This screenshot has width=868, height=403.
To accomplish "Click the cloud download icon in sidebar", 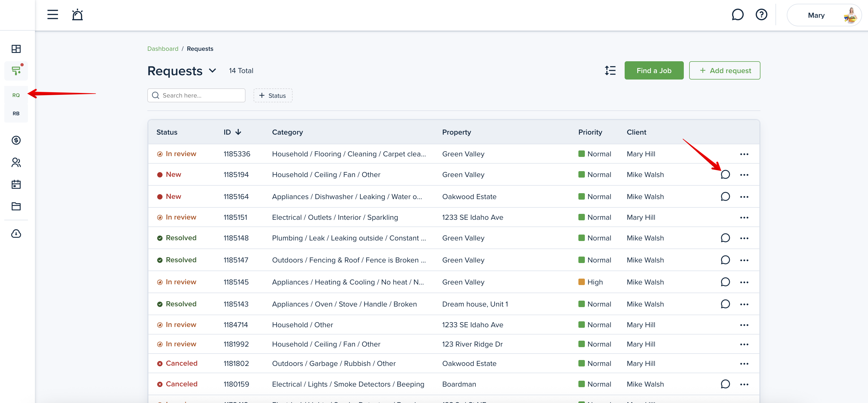I will [x=16, y=234].
